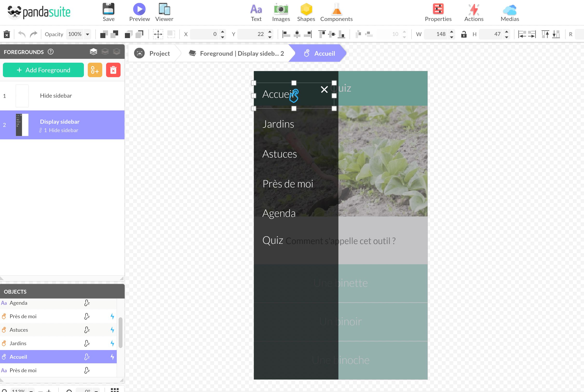Select the Text tool
The height and width of the screenshot is (392, 584).
pyautogui.click(x=256, y=11)
